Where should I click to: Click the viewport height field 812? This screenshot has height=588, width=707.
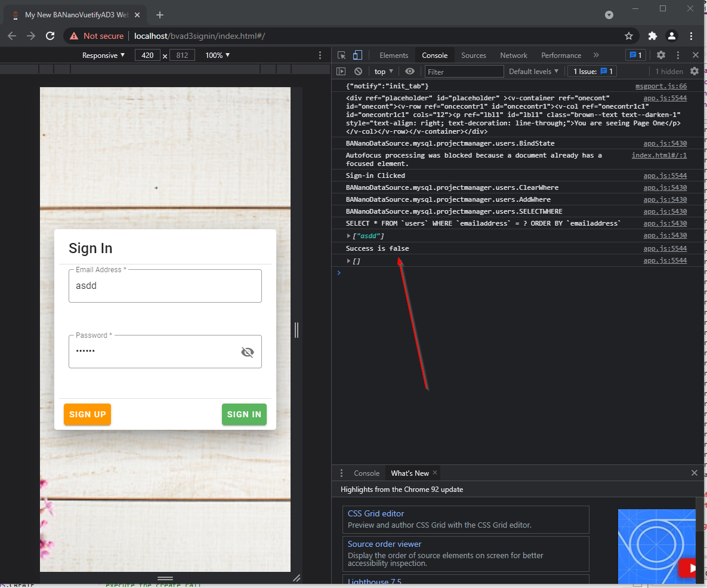(x=182, y=55)
